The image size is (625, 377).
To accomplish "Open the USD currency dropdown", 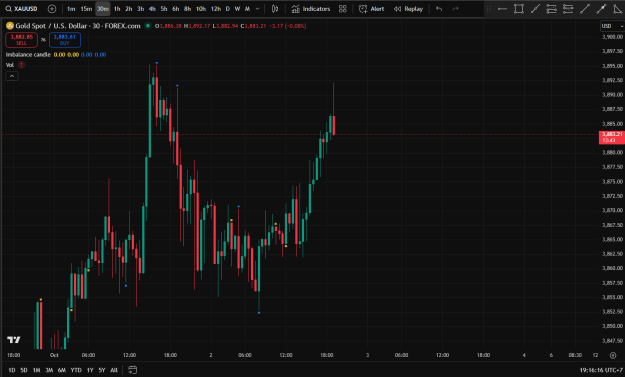I will coord(612,26).
